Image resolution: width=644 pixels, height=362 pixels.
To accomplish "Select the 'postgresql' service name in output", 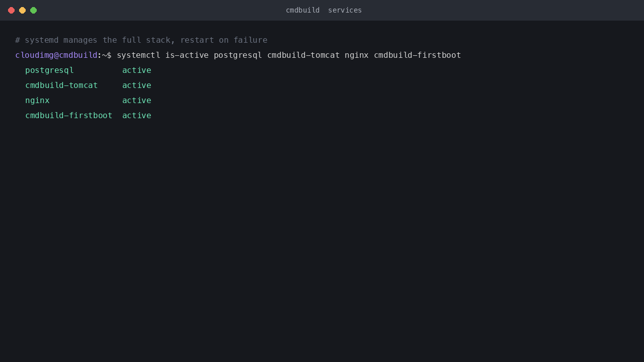I will [49, 70].
